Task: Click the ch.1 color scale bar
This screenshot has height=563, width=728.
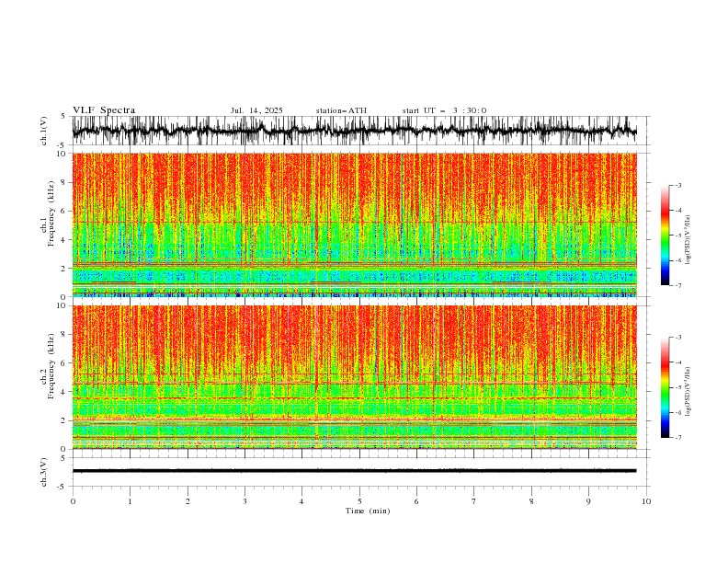Action: [x=665, y=236]
